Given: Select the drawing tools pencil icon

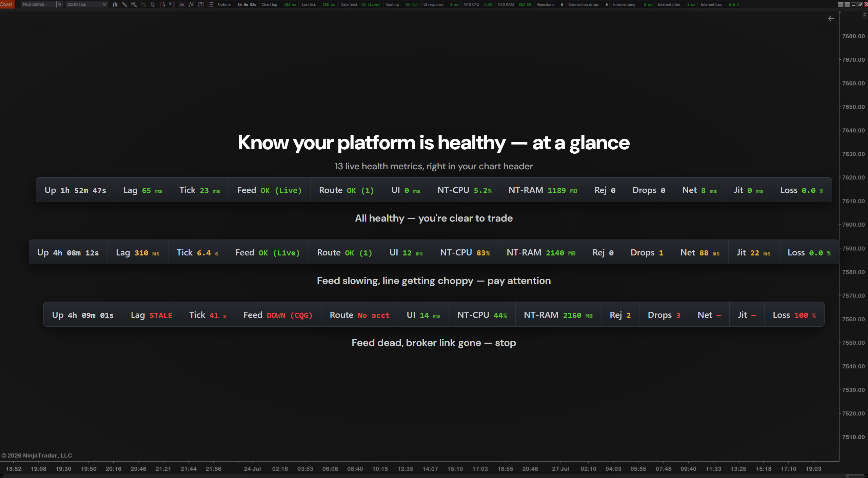Looking at the screenshot, I should pyautogui.click(x=124, y=4).
